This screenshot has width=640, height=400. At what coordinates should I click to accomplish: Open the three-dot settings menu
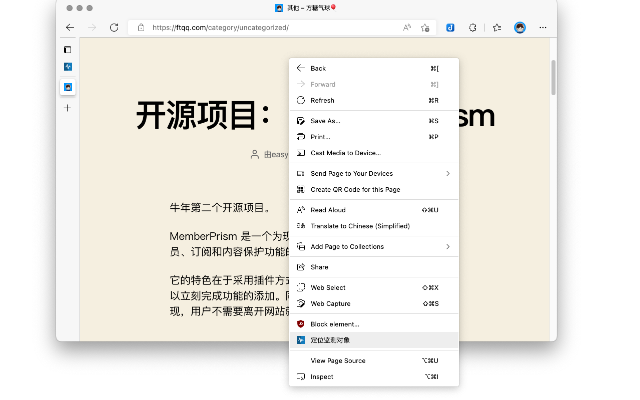542,27
